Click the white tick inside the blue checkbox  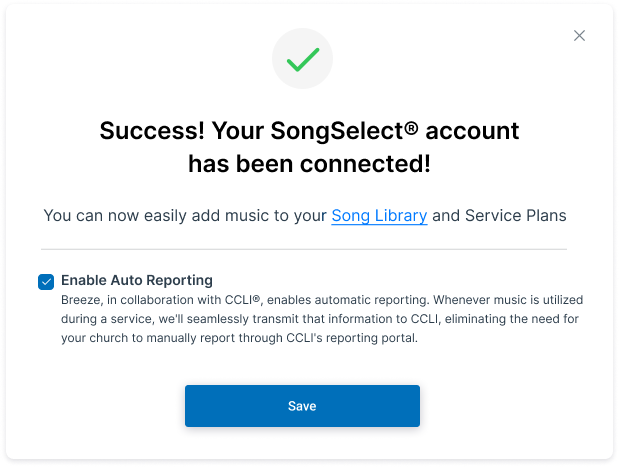(46, 282)
